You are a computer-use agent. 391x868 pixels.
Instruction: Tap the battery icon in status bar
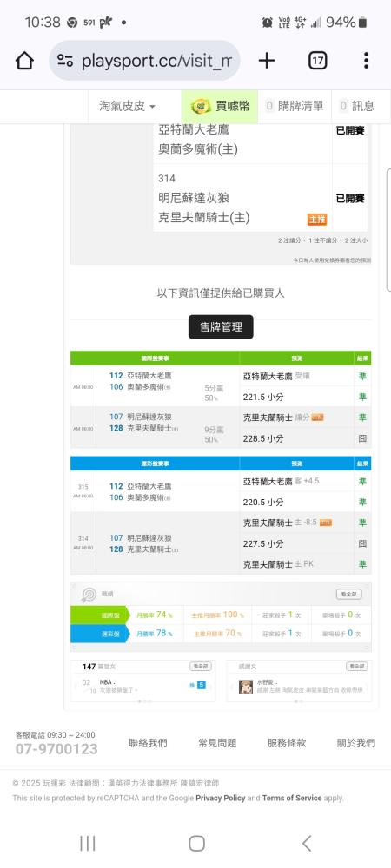[x=362, y=23]
